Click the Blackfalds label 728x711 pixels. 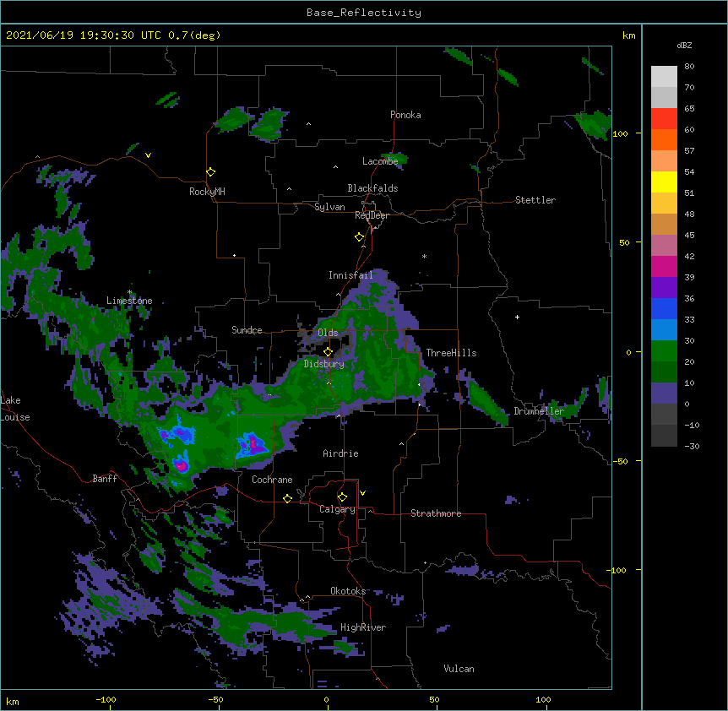coord(372,188)
